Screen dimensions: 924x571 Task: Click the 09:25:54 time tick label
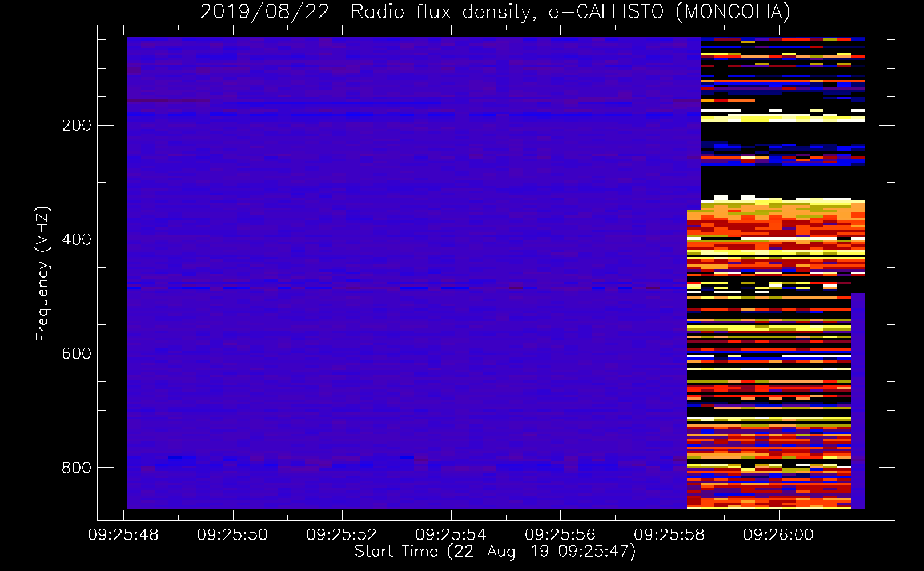[451, 535]
